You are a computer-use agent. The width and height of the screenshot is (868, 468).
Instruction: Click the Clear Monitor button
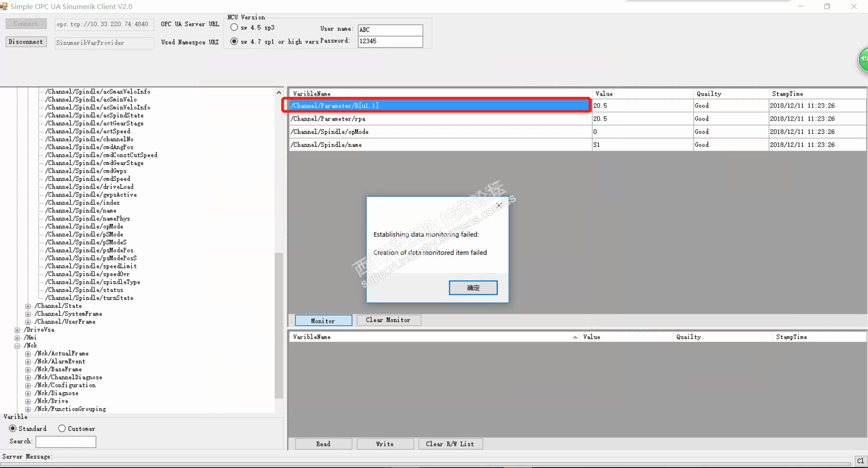[x=388, y=320]
